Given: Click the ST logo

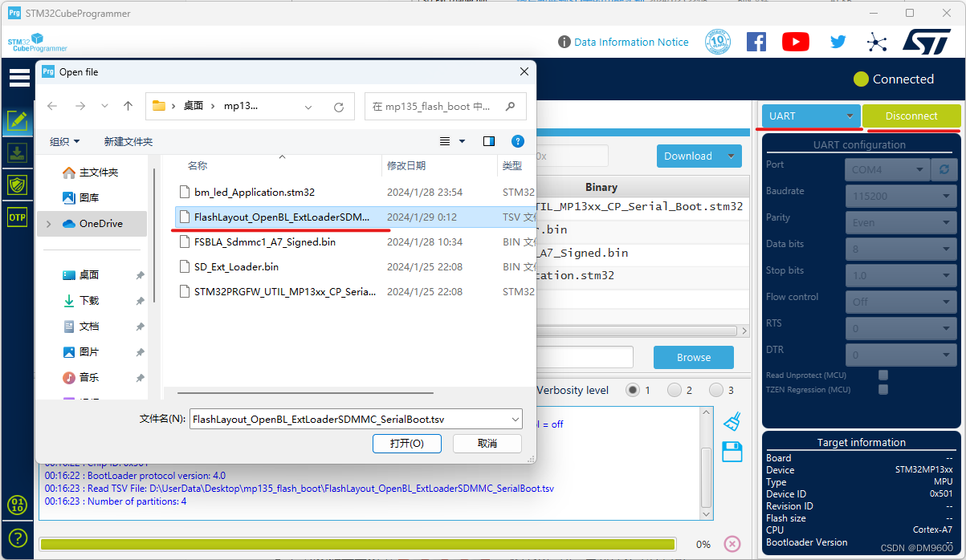Looking at the screenshot, I should coord(927,42).
